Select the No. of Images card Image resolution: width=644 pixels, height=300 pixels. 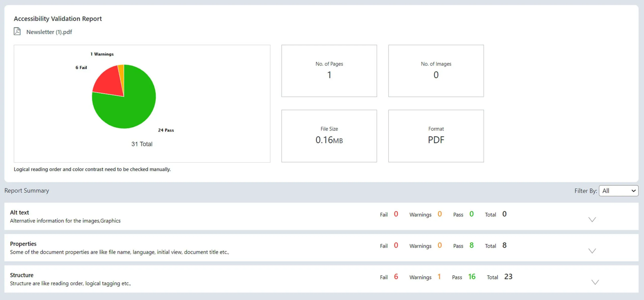click(436, 71)
